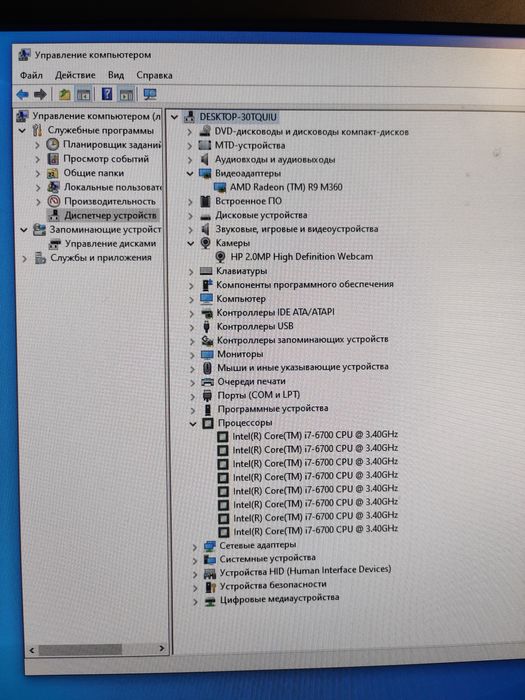525x700 pixels.
Task: Expand the Системные устройства branch
Action: [195, 560]
